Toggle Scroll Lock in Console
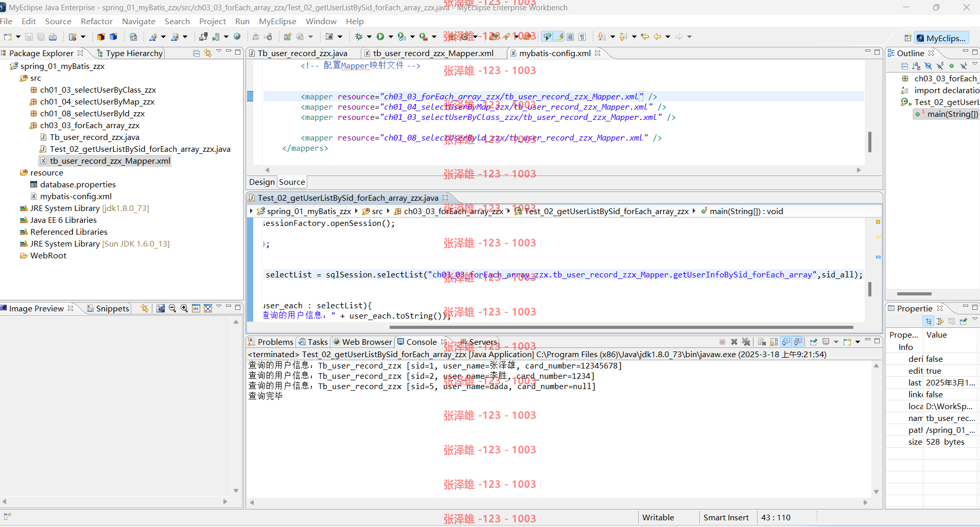Screen dimensions: 980x527 pos(774,342)
